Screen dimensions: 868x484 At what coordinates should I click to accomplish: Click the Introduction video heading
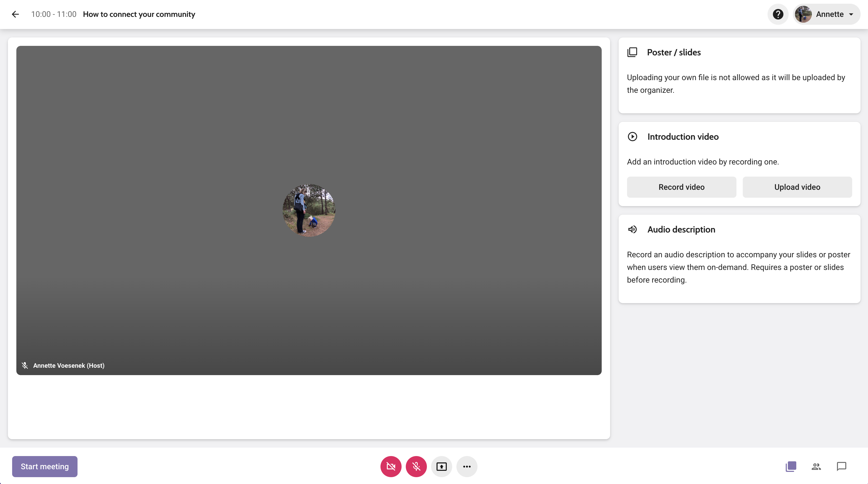tap(683, 136)
